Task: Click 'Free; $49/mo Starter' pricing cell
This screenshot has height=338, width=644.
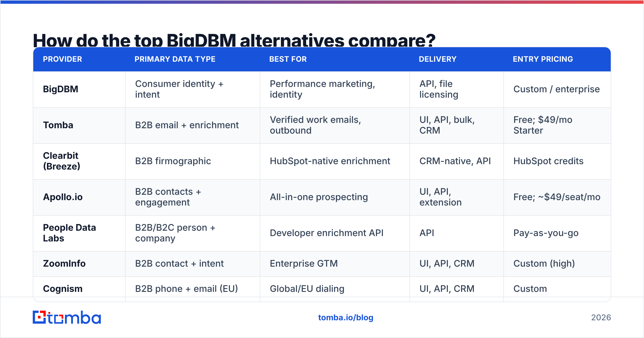Action: [557, 125]
